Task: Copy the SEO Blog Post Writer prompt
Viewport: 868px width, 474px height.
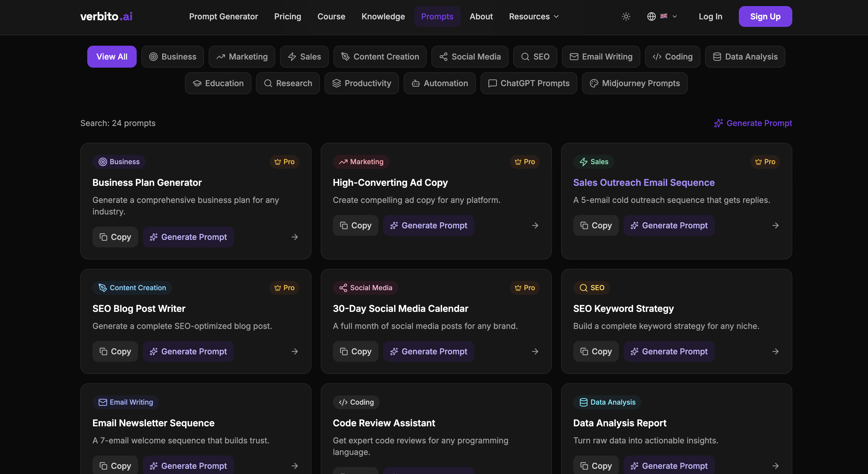Action: click(115, 352)
